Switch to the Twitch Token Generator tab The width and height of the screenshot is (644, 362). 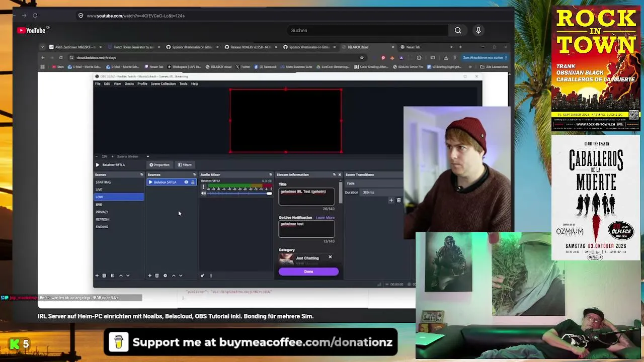133,47
